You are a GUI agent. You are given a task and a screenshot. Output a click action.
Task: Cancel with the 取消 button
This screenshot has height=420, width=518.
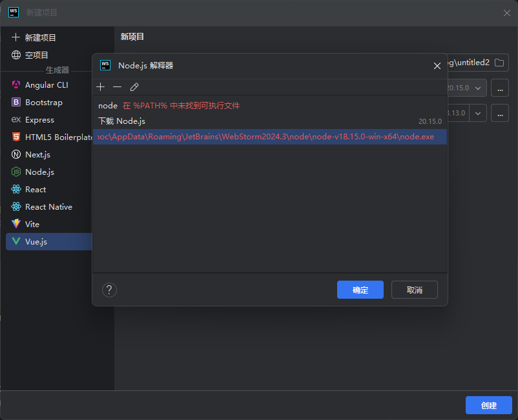coord(415,290)
